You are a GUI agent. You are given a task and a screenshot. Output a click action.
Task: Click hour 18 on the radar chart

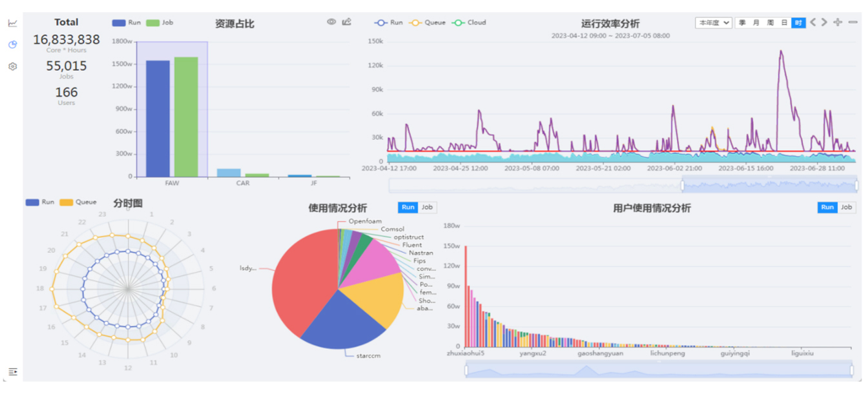[40, 288]
